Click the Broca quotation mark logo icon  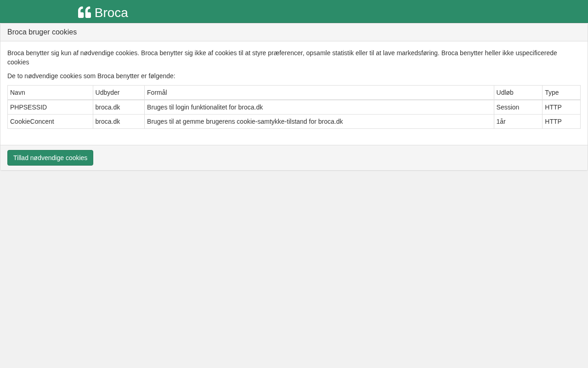click(x=85, y=12)
